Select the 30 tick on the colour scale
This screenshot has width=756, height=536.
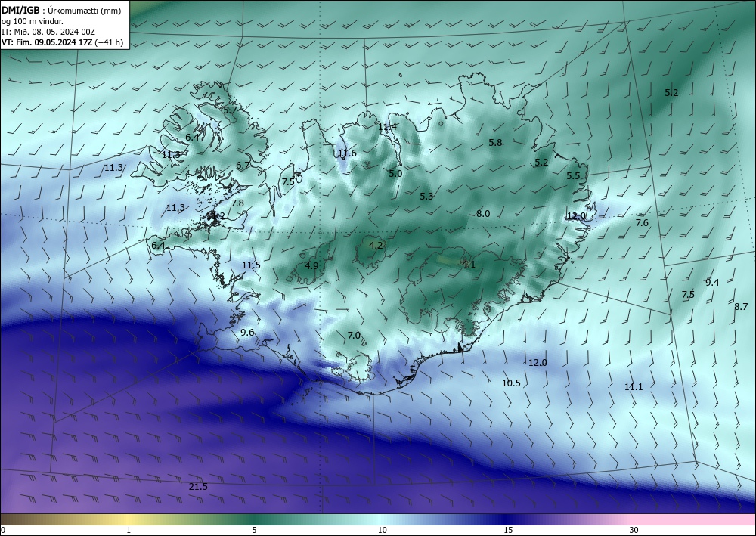634,530
